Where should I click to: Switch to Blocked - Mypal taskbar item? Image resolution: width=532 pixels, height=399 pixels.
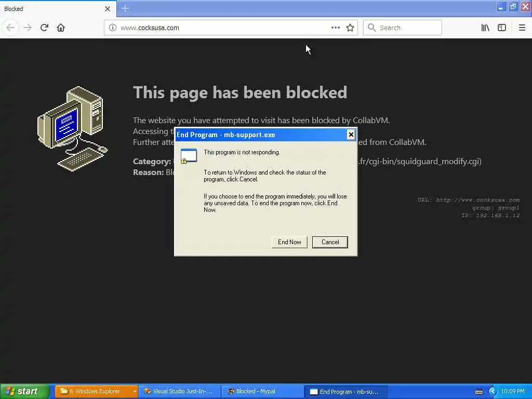pos(262,391)
